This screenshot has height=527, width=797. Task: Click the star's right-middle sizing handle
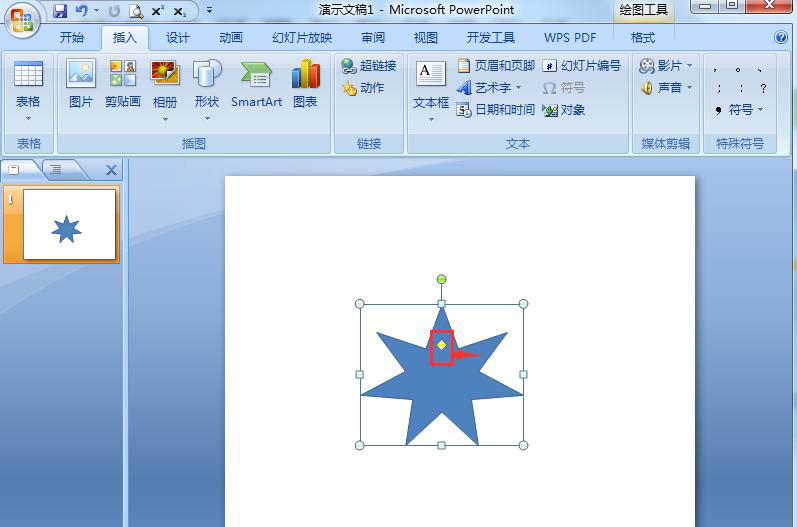(x=523, y=375)
